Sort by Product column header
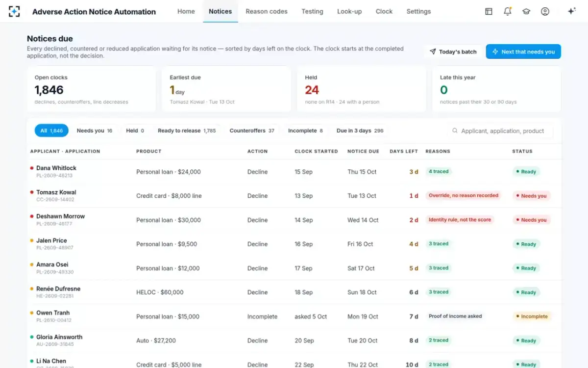Screen dimensions: 588x368 (149, 151)
